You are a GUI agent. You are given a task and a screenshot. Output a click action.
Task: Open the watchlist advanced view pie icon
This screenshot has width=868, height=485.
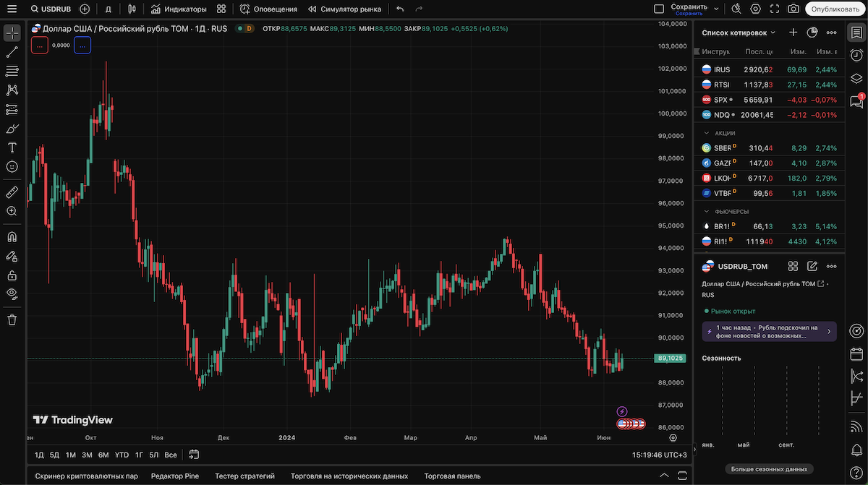pyautogui.click(x=812, y=33)
